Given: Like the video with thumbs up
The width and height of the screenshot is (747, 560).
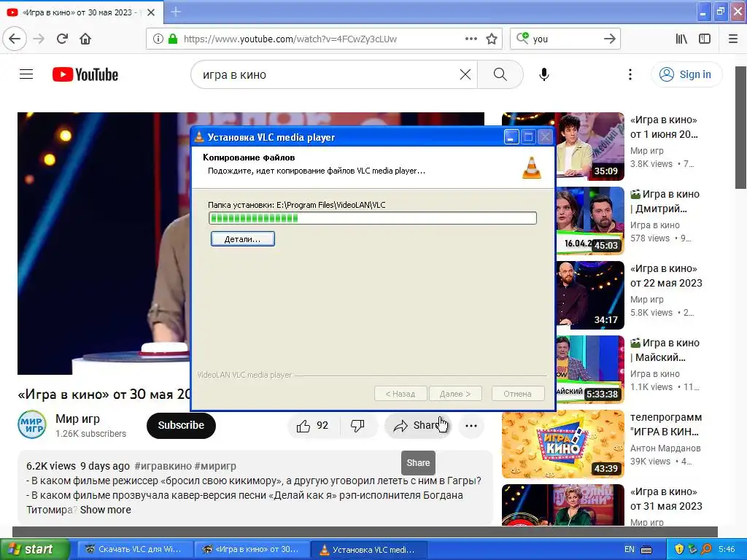Looking at the screenshot, I should click(313, 425).
